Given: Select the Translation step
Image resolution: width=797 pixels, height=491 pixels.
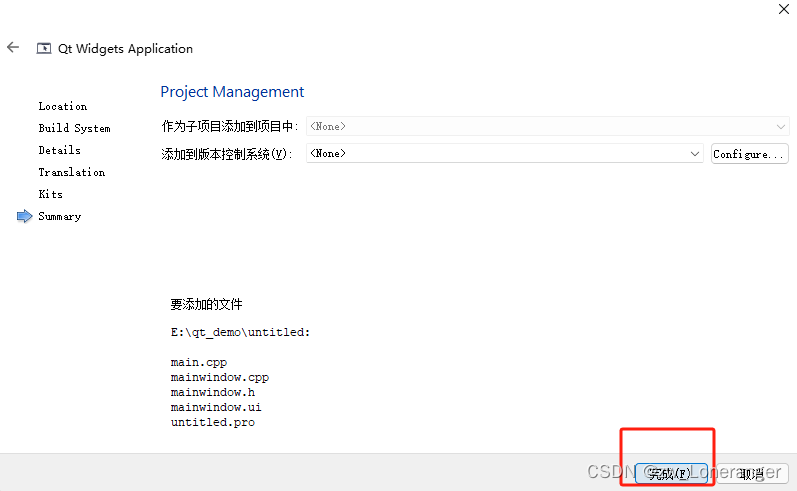Looking at the screenshot, I should tap(72, 172).
